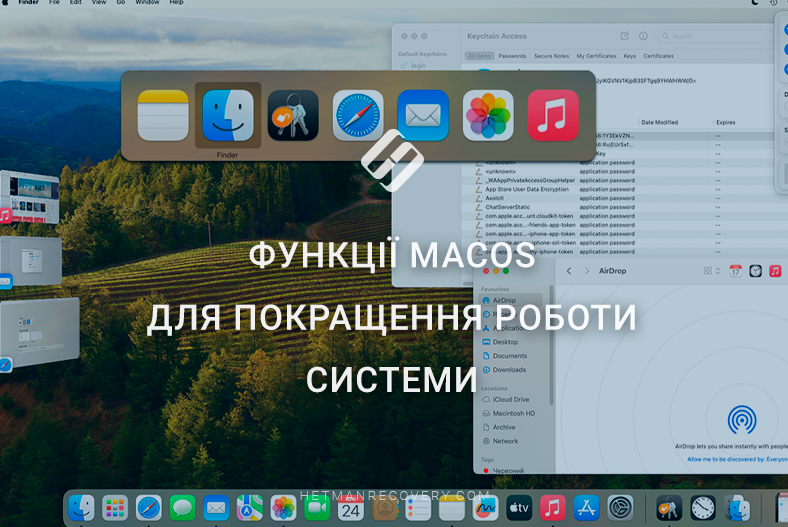Select the login keychain in the sidebar

click(x=414, y=65)
